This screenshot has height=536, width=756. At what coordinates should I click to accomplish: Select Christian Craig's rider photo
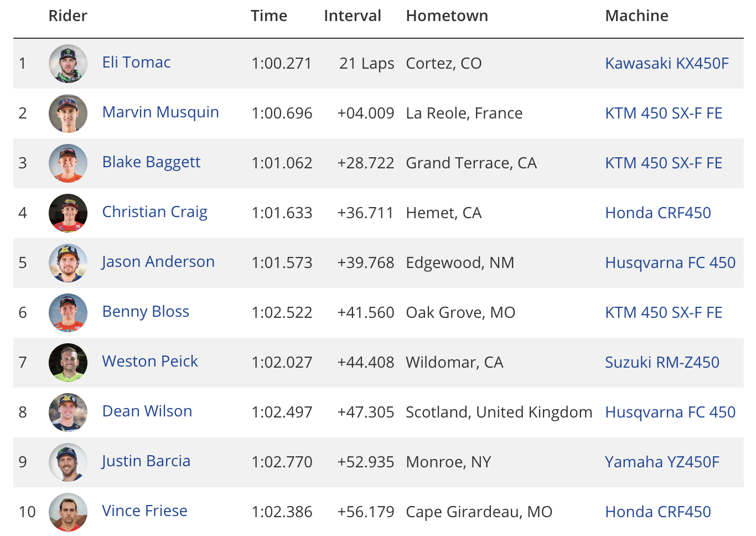click(68, 213)
